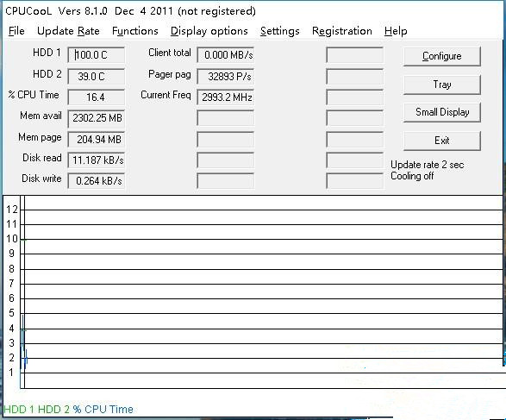
Task: Click the 'Update rate 2 sec' status text
Action: (428, 165)
